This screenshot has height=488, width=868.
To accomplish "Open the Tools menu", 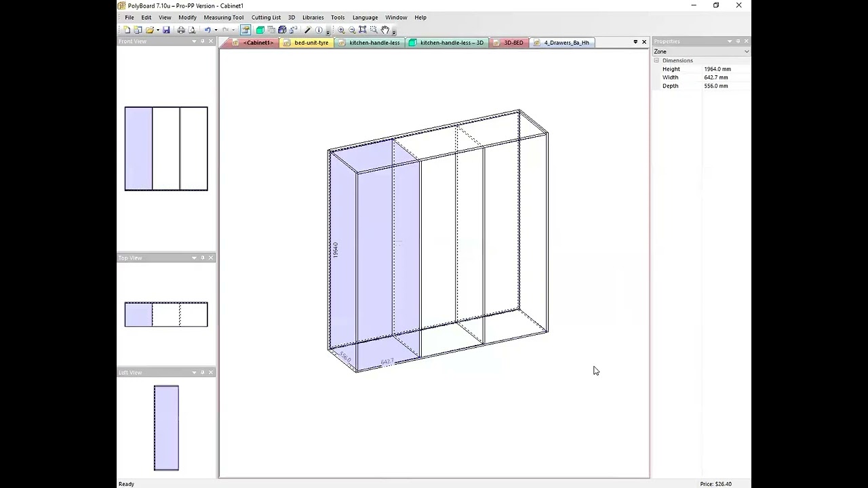I will (338, 18).
